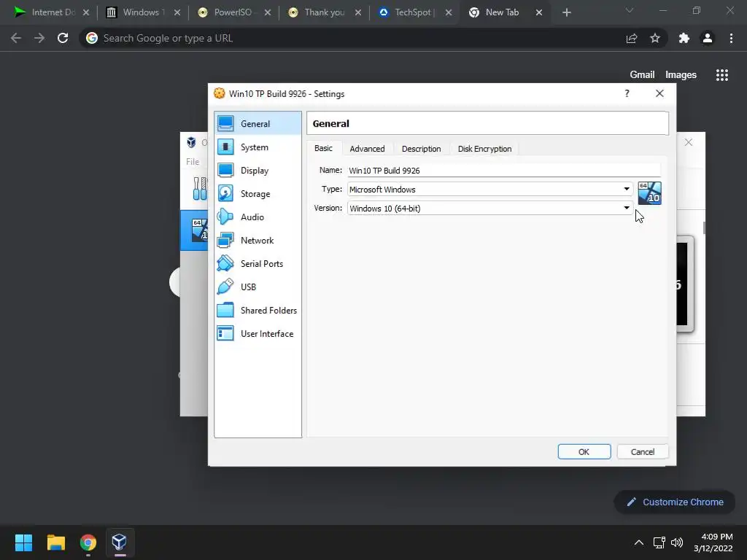
Task: Open File menu in VirtualBox Manager window
Action: coord(193,161)
